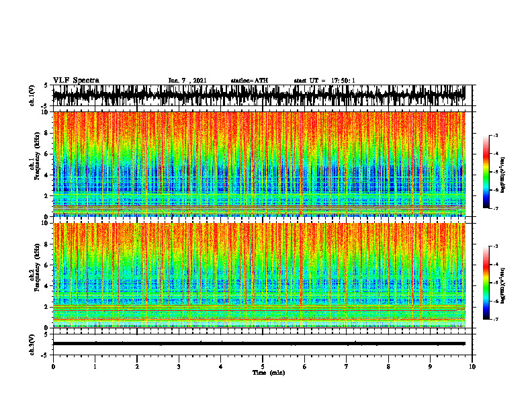Click time axis tick label "5"
This screenshot has height=411, width=532.
click(263, 367)
